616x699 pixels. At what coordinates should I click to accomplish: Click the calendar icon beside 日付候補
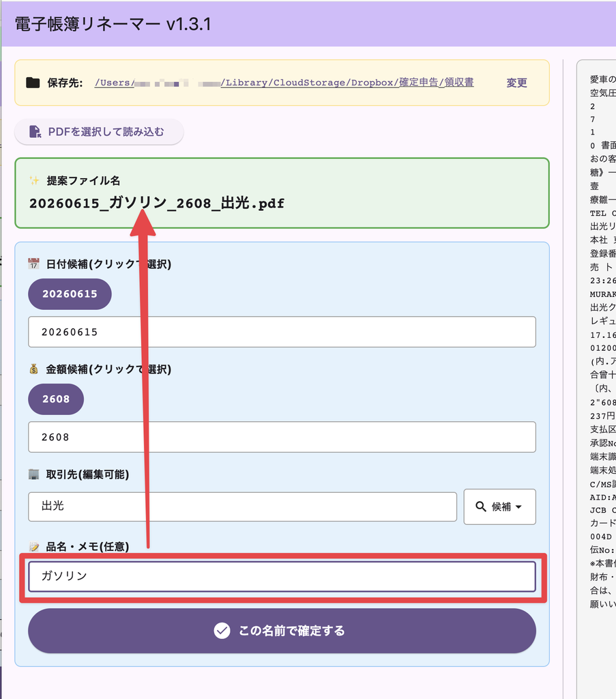pyautogui.click(x=34, y=264)
